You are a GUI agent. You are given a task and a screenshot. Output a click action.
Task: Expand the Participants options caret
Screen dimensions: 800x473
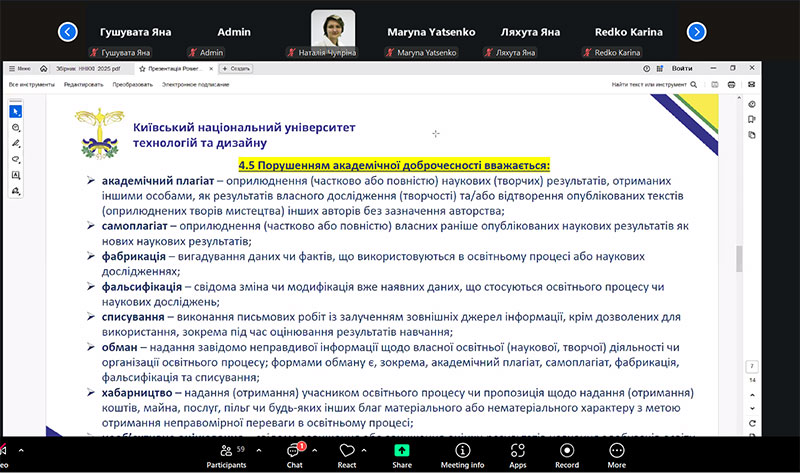point(259,449)
